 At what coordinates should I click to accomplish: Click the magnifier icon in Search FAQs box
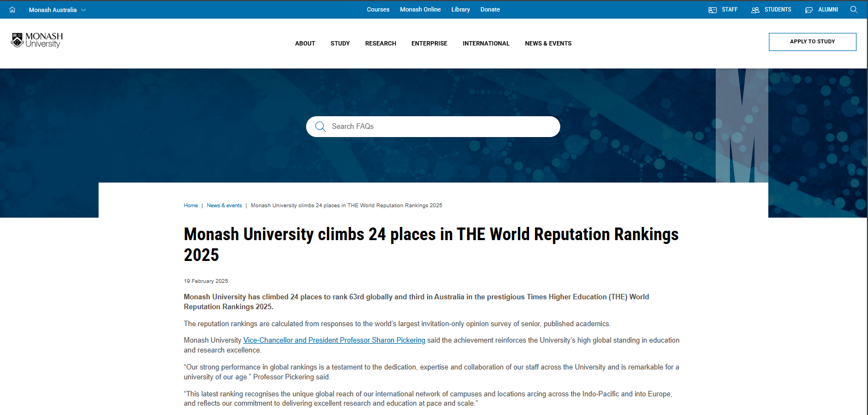pyautogui.click(x=320, y=127)
